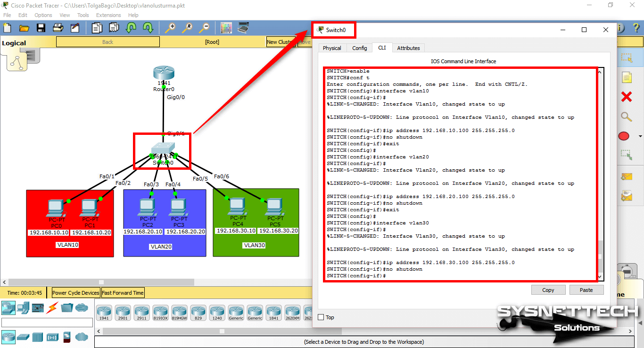Viewport: 644px width, 348px height.
Task: Click the New Cluster button
Action: [x=281, y=42]
